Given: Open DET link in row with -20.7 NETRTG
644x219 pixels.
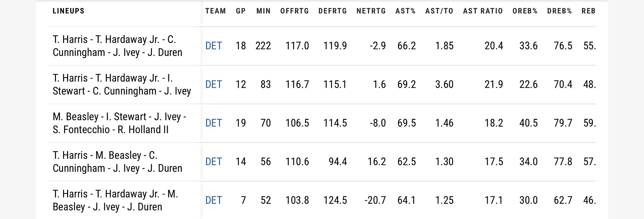Looking at the screenshot, I should [214, 200].
